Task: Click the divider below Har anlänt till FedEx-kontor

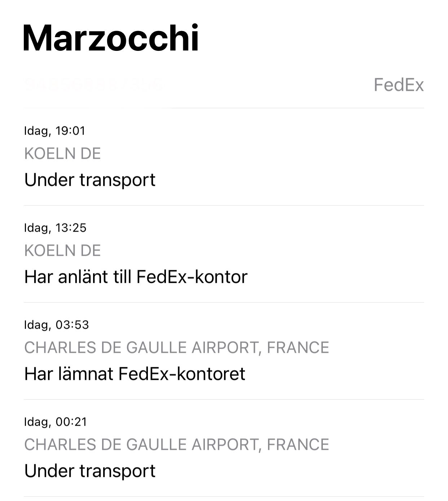Action: pyautogui.click(x=224, y=302)
